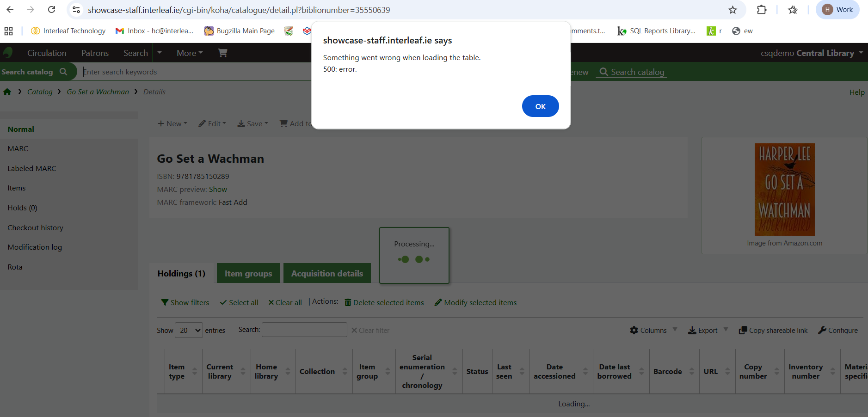
Task: Open the Bugzilla Main Page bookmark
Action: tap(240, 31)
